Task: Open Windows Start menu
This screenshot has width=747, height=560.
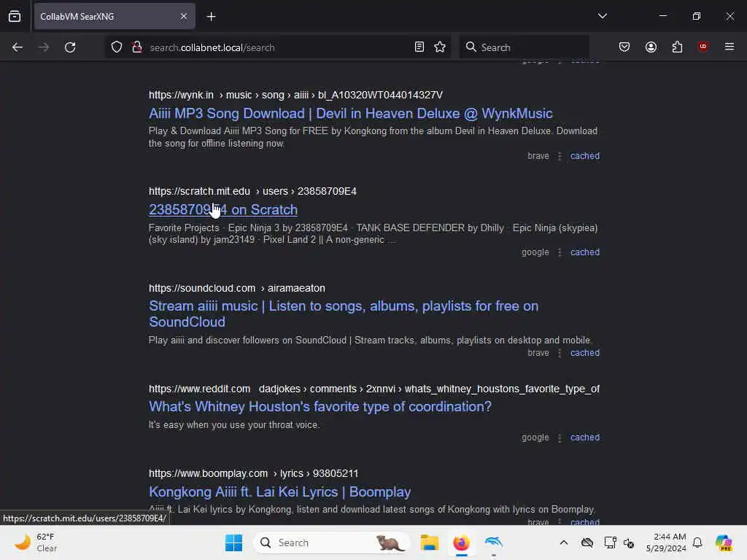Action: [x=233, y=542]
